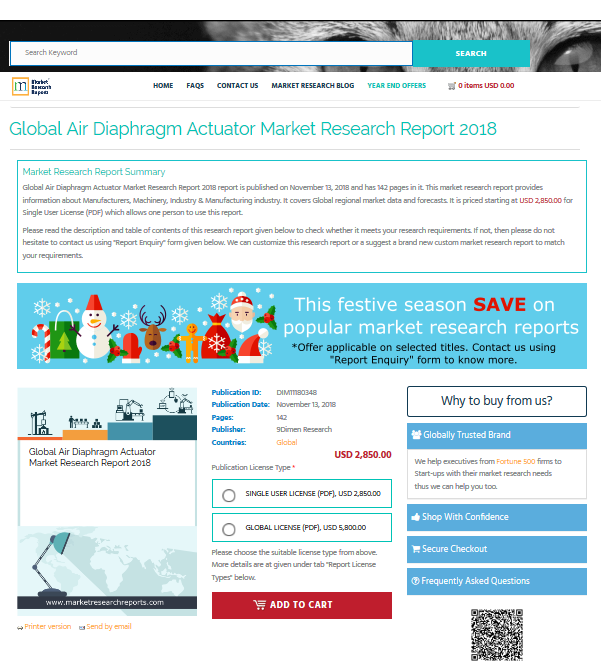Open MARKET RESEARCH BLOG
This screenshot has width=601, height=667.
tap(313, 86)
